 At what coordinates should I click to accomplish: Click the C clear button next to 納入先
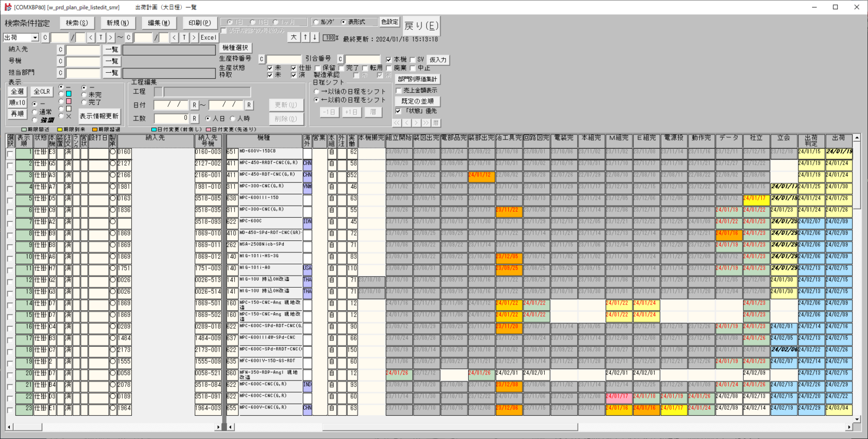pos(61,50)
